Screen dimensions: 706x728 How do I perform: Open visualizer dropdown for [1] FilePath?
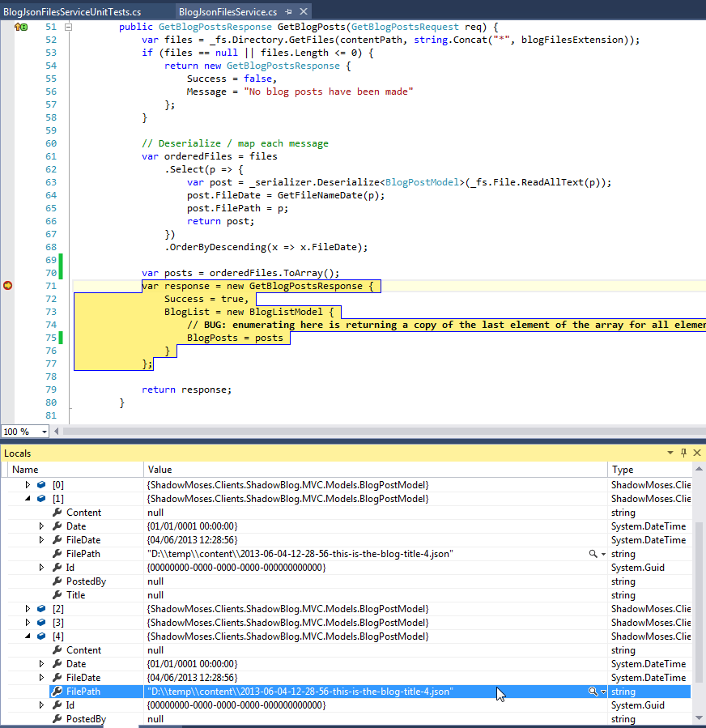pos(603,554)
